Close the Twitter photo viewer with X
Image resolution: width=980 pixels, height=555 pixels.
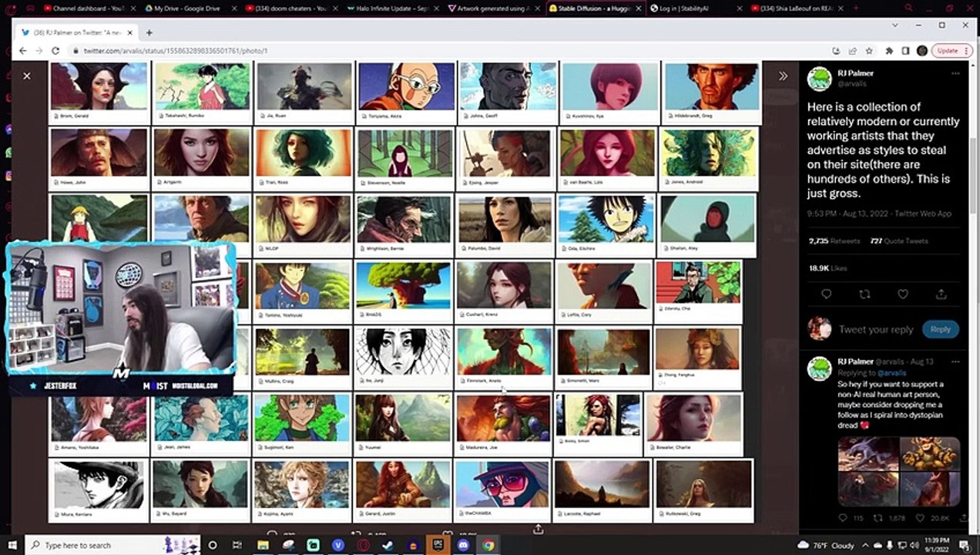pos(27,76)
